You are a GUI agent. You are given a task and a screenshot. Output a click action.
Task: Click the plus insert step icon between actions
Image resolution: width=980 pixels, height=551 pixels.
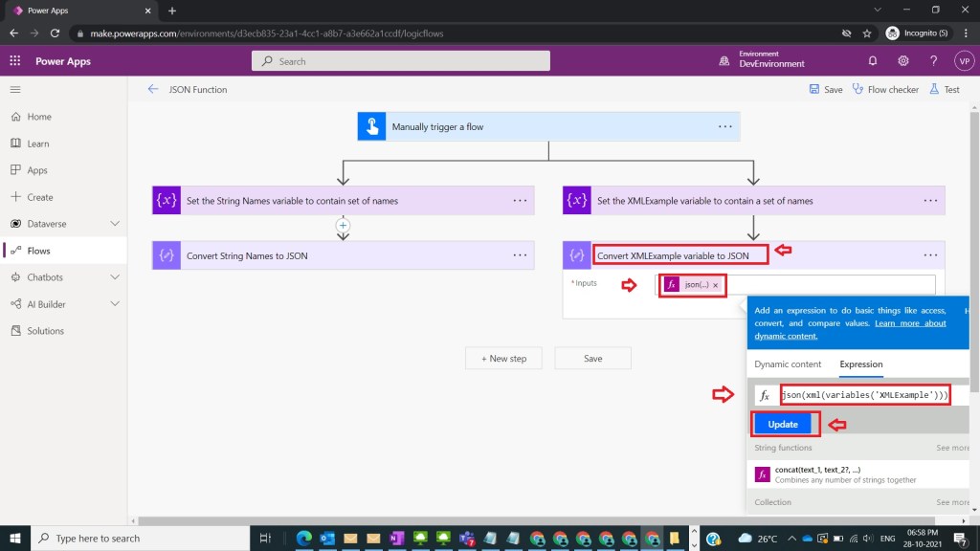click(x=343, y=226)
